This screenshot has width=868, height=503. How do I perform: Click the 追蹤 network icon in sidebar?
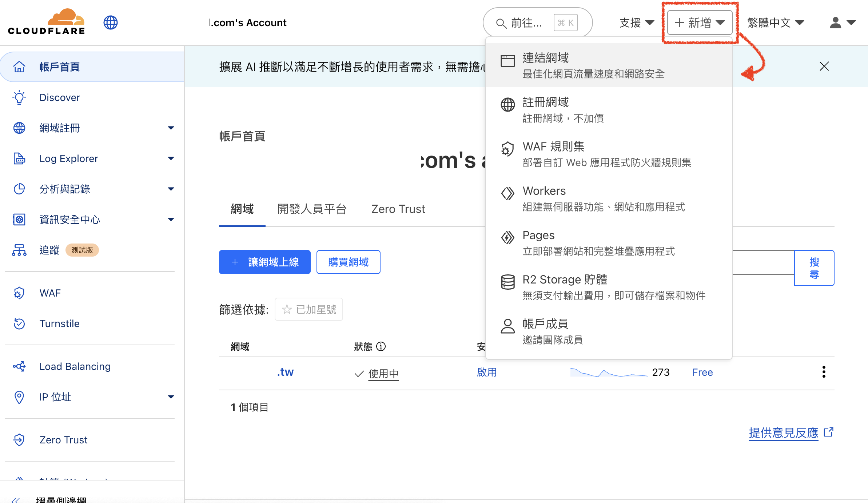pyautogui.click(x=19, y=250)
